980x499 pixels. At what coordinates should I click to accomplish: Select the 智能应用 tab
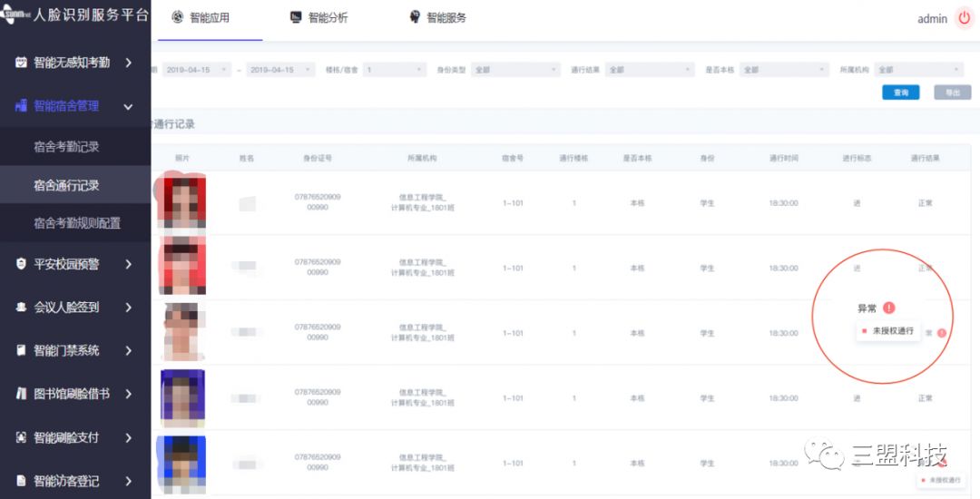click(201, 18)
